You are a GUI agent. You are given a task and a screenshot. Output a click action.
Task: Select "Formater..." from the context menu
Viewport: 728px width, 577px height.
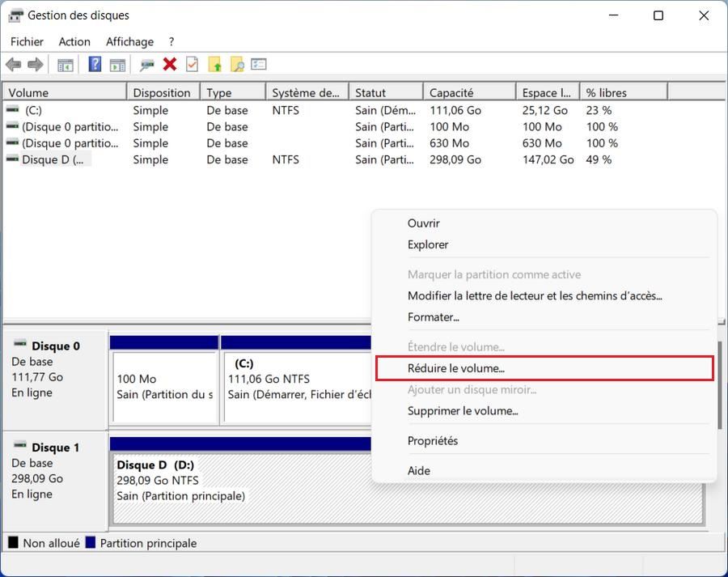[434, 317]
